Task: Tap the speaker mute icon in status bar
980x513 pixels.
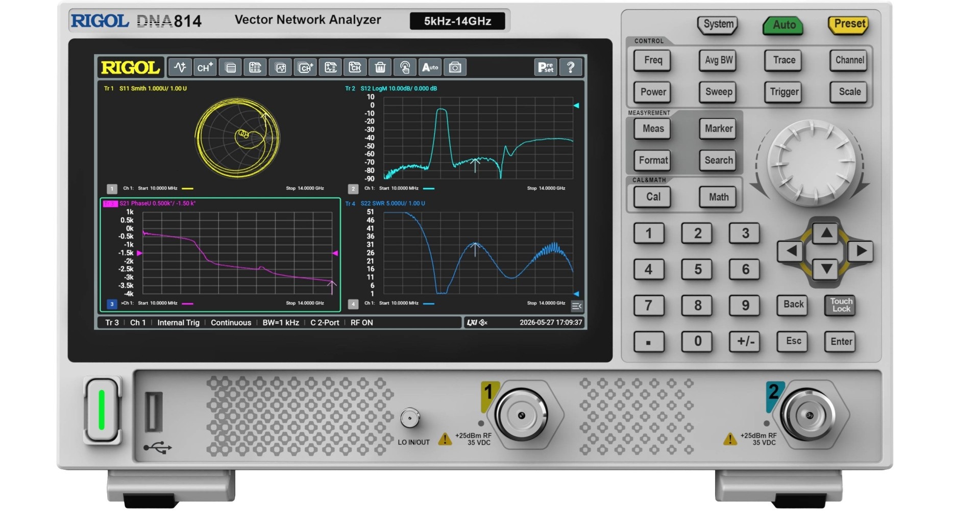Action: click(x=483, y=322)
